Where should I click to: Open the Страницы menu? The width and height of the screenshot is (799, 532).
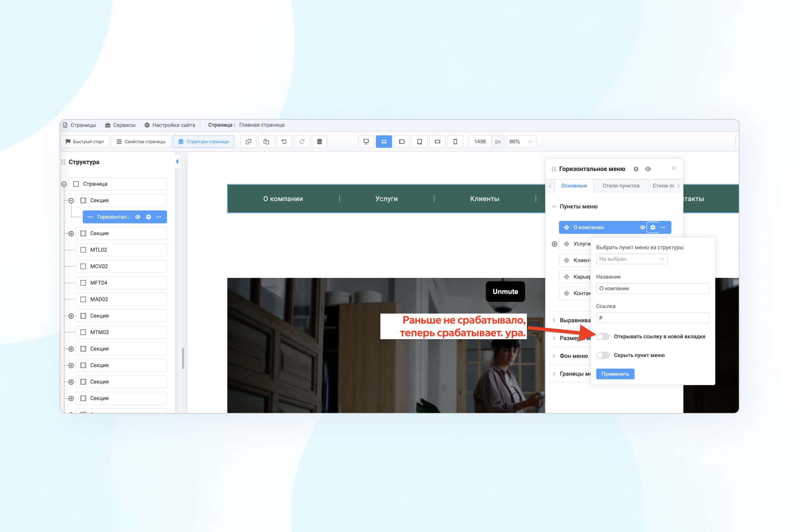(80, 125)
